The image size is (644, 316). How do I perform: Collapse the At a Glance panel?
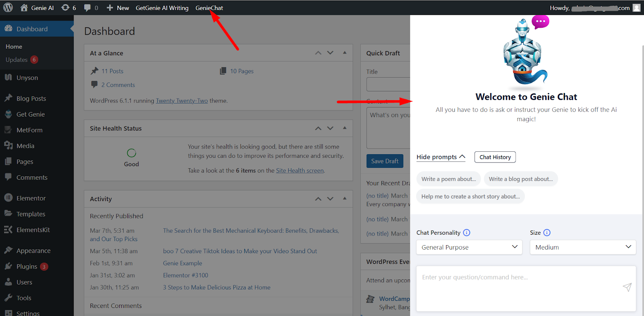click(345, 53)
